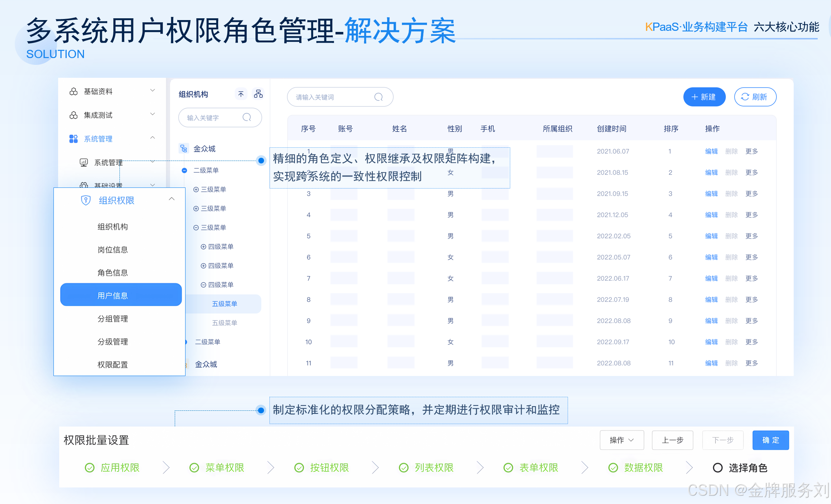The image size is (831, 504).
Task: Click the 金众城 tree root icon
Action: pyautogui.click(x=184, y=149)
